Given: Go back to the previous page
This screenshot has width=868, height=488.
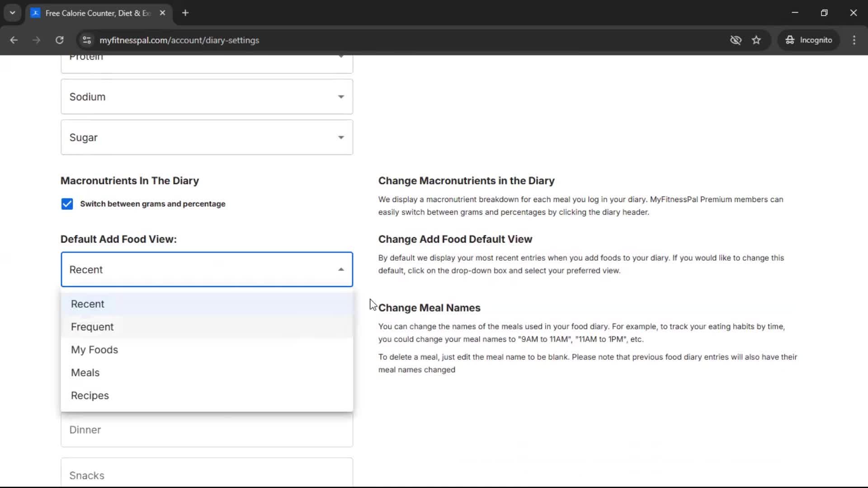Looking at the screenshot, I should (x=14, y=40).
